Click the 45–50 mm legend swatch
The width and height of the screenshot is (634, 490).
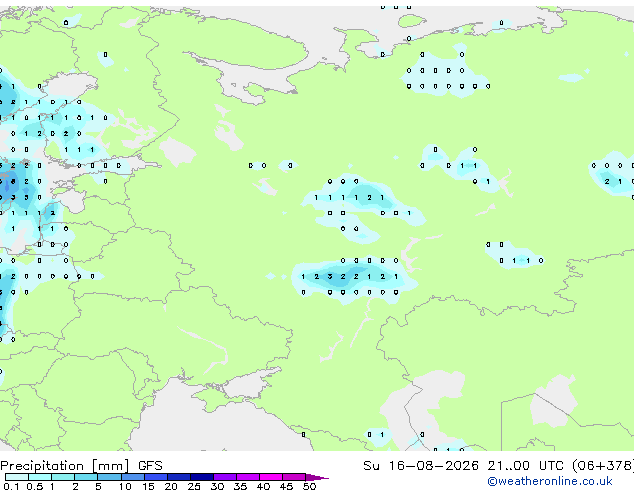pos(294,477)
